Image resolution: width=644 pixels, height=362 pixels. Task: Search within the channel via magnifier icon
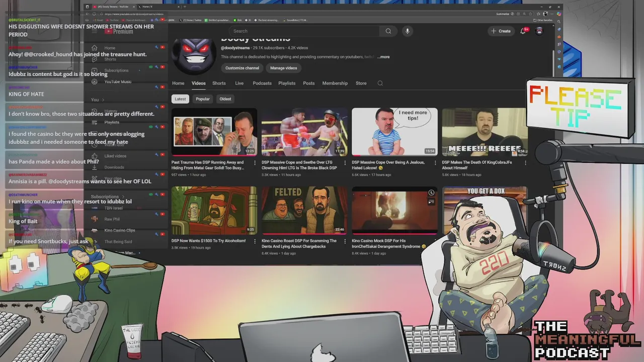pos(380,83)
